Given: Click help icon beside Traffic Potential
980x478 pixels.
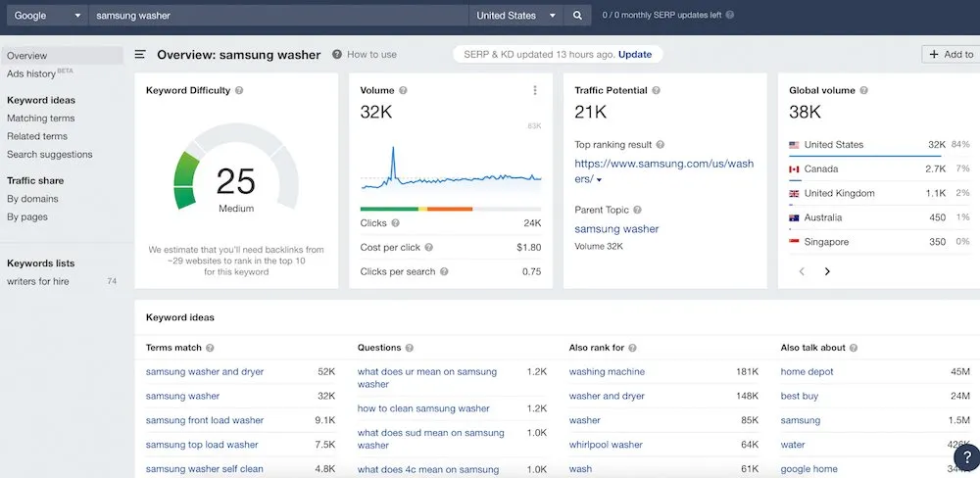Looking at the screenshot, I should click(x=657, y=91).
